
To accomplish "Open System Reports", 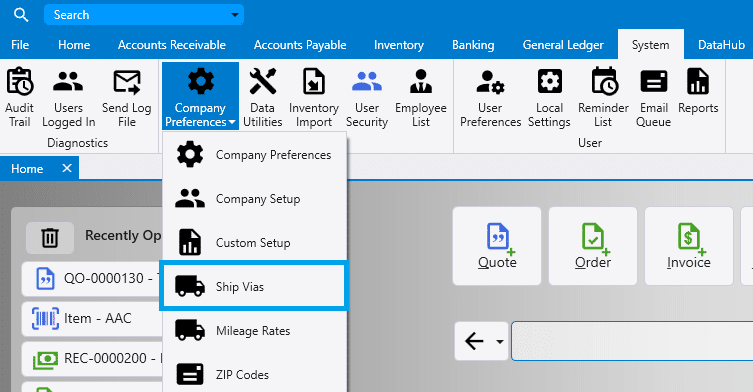I will coord(698,91).
